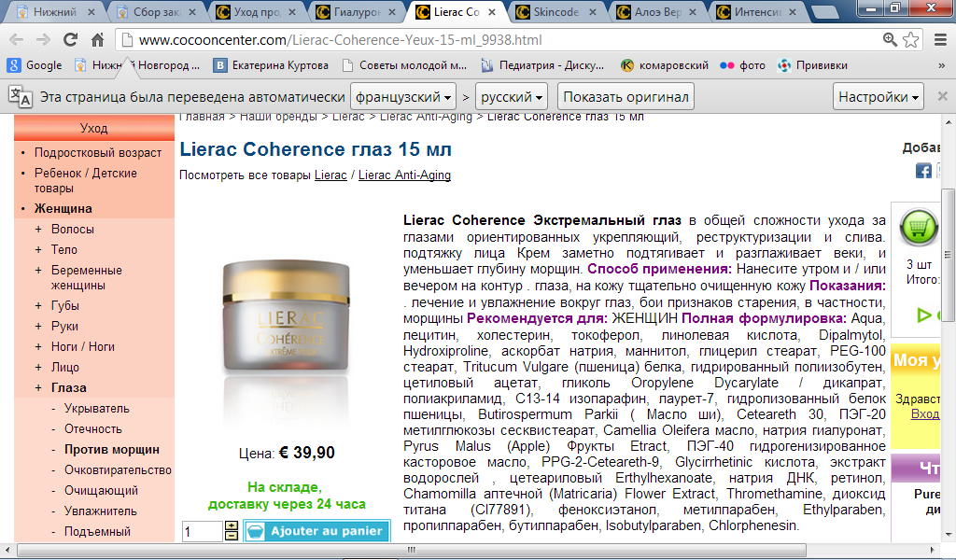Viewport: 956px width, 560px height.
Task: Increase quantity with plus stepper
Action: click(232, 525)
